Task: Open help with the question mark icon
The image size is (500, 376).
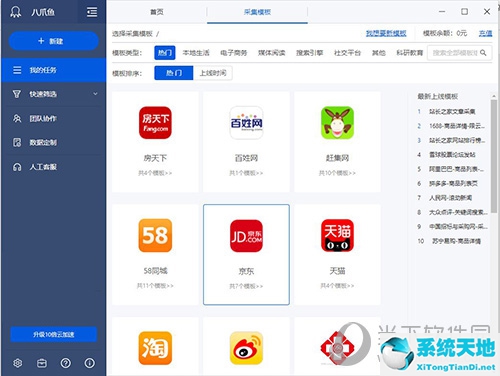Action: 66,363
